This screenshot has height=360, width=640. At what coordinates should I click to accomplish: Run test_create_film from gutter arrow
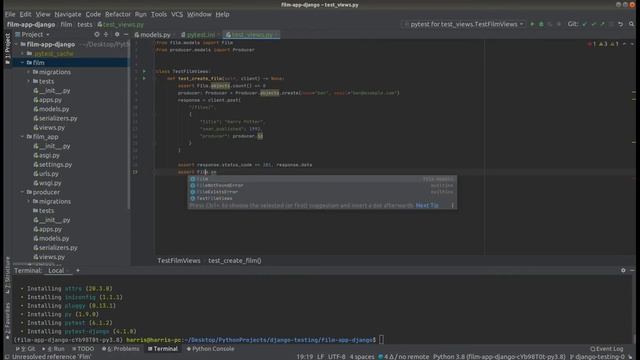point(144,78)
